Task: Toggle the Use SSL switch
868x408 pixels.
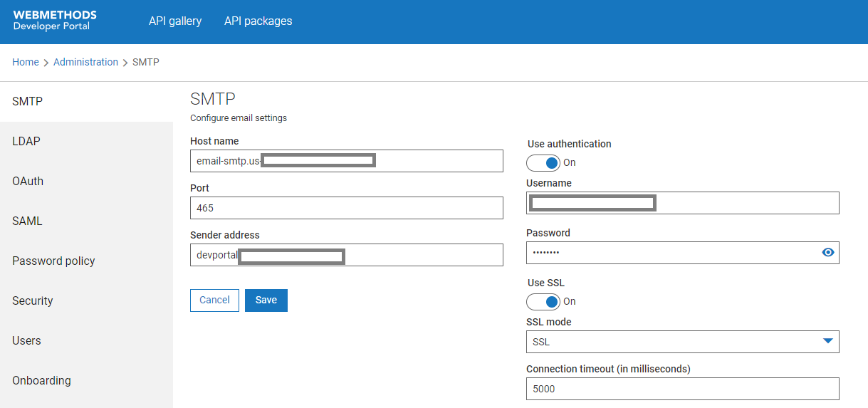Action: [x=543, y=302]
